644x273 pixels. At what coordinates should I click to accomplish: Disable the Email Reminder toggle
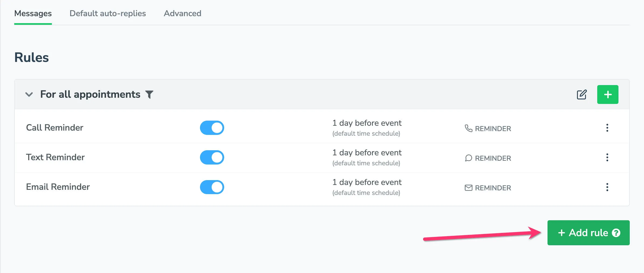coord(212,187)
